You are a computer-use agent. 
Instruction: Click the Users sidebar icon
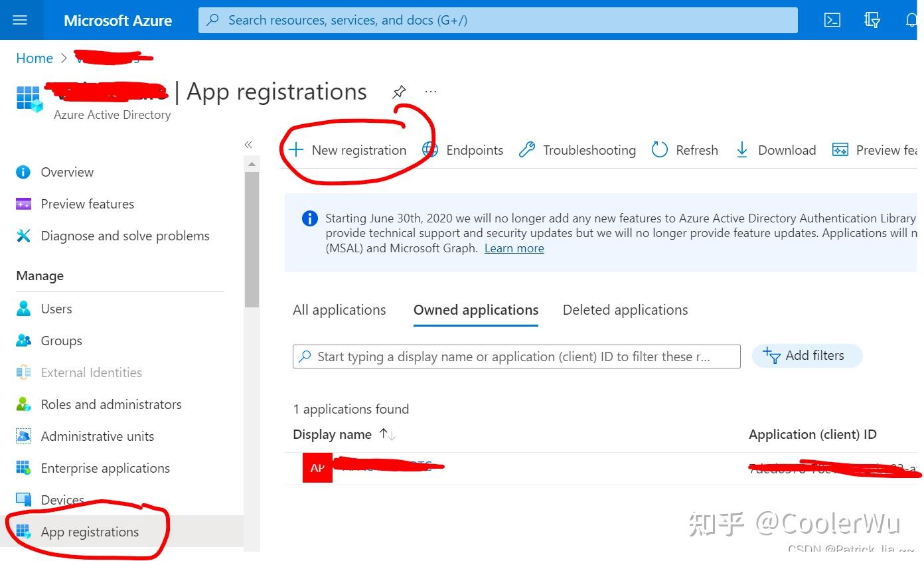[x=23, y=309]
